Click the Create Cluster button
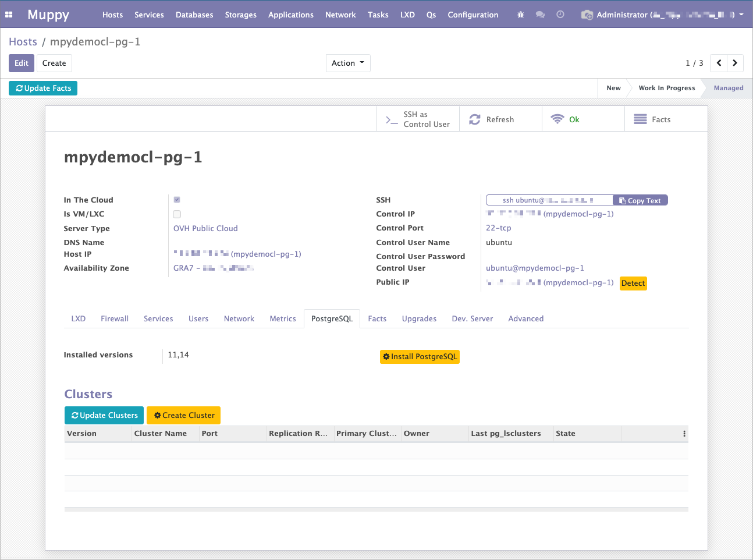This screenshot has width=753, height=560. [x=184, y=415]
